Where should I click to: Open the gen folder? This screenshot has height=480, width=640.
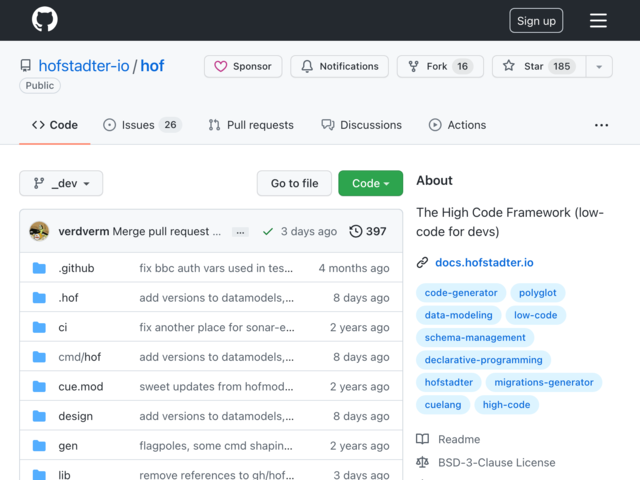(x=68, y=446)
